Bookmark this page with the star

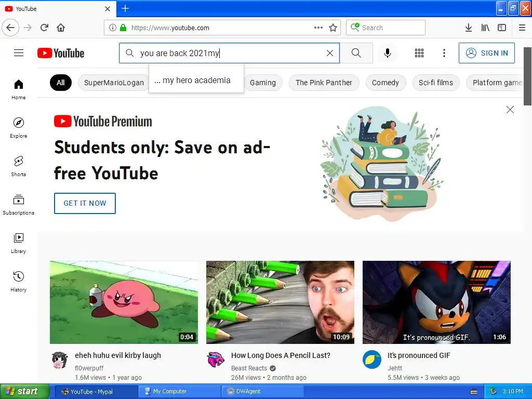point(333,28)
